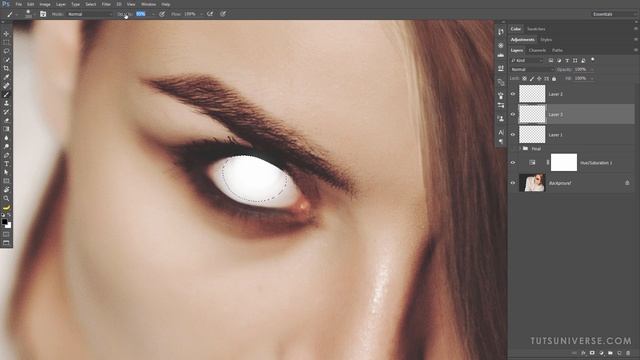Switch to the Styles tab

(x=546, y=40)
